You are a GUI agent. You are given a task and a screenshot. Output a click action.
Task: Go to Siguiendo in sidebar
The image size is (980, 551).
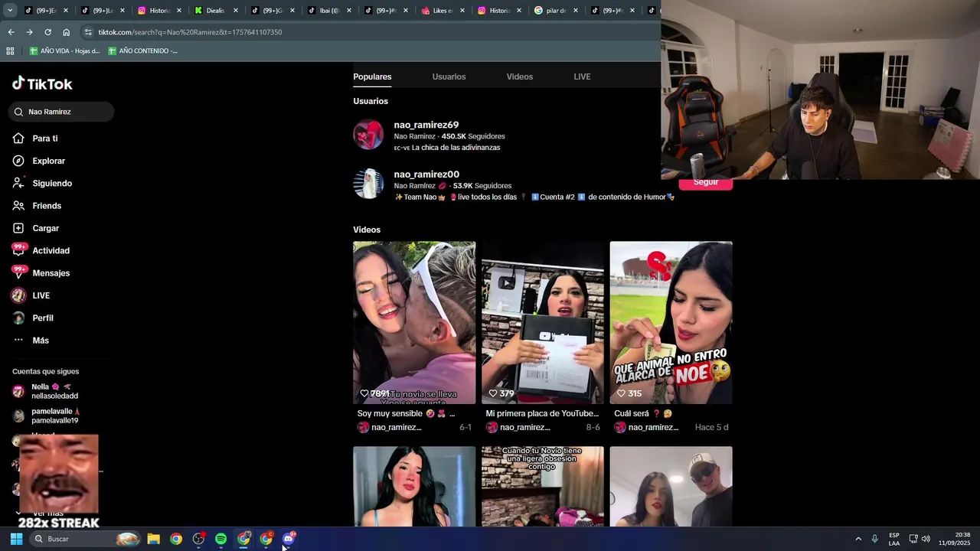coord(42,183)
